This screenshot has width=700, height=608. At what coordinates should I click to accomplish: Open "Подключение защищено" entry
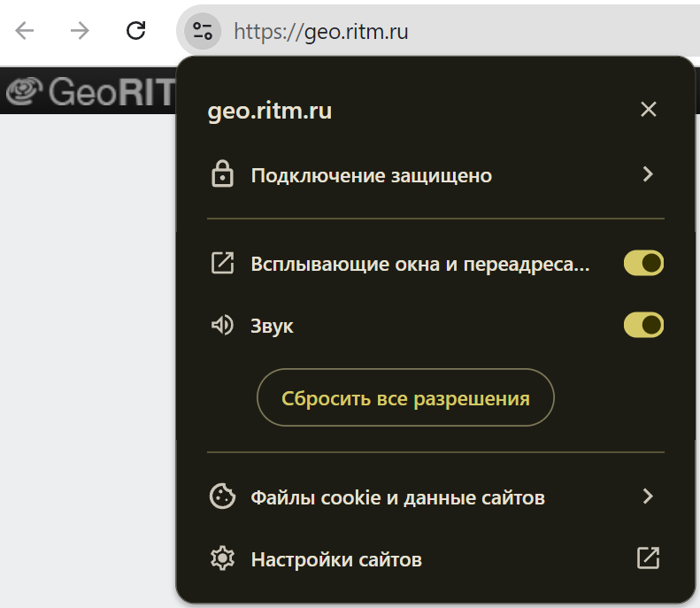pos(371,175)
